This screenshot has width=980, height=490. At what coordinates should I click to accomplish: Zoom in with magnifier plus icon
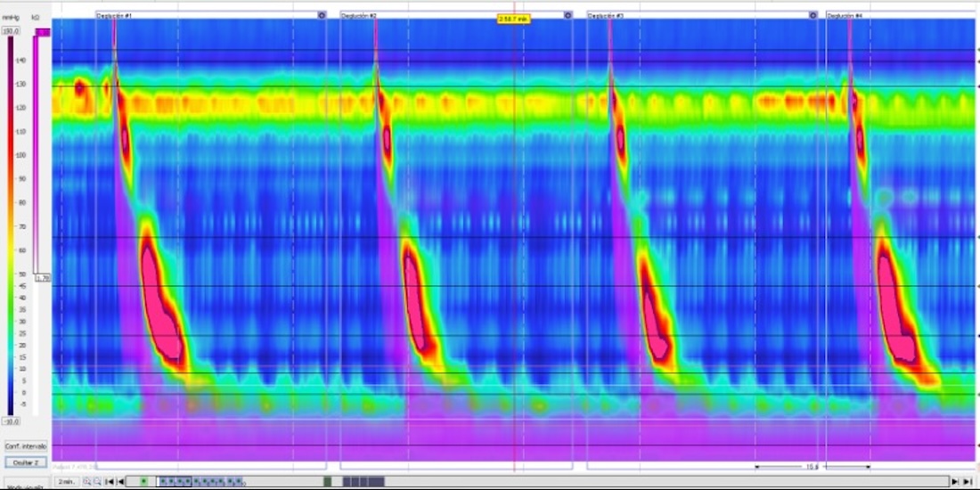pyautogui.click(x=87, y=481)
